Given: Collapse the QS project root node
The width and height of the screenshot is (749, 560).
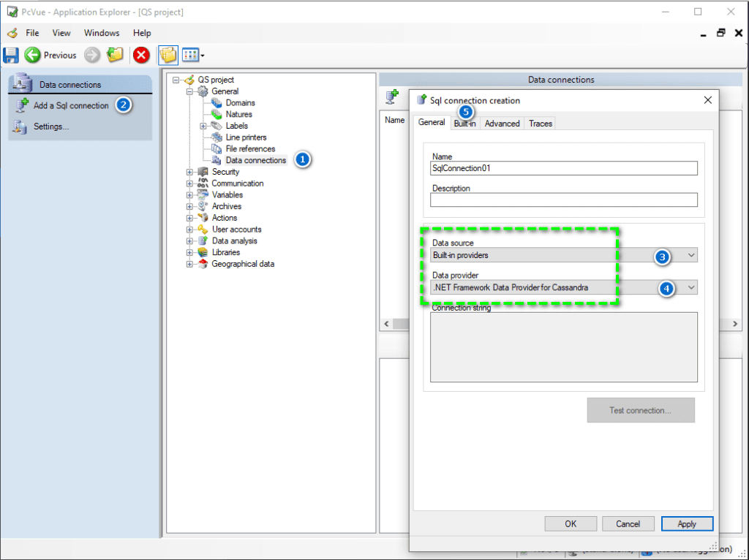Looking at the screenshot, I should click(x=176, y=80).
